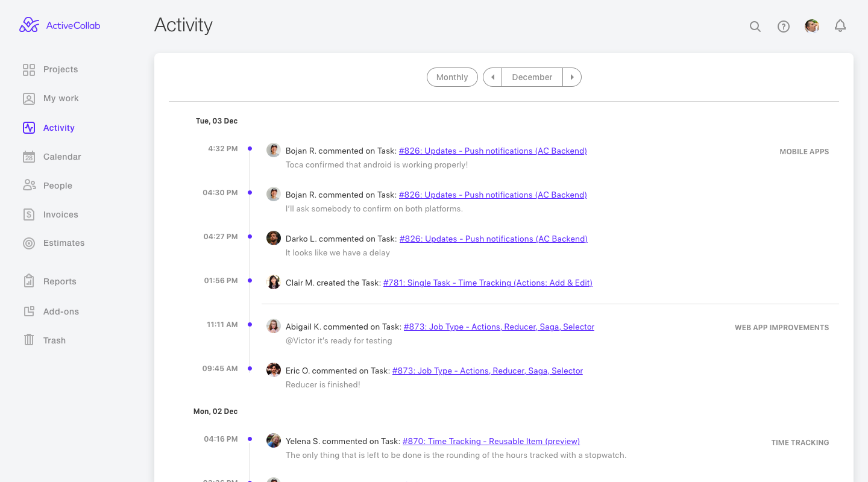Open the Monthly view selector
The height and width of the screenshot is (482, 868).
[452, 77]
